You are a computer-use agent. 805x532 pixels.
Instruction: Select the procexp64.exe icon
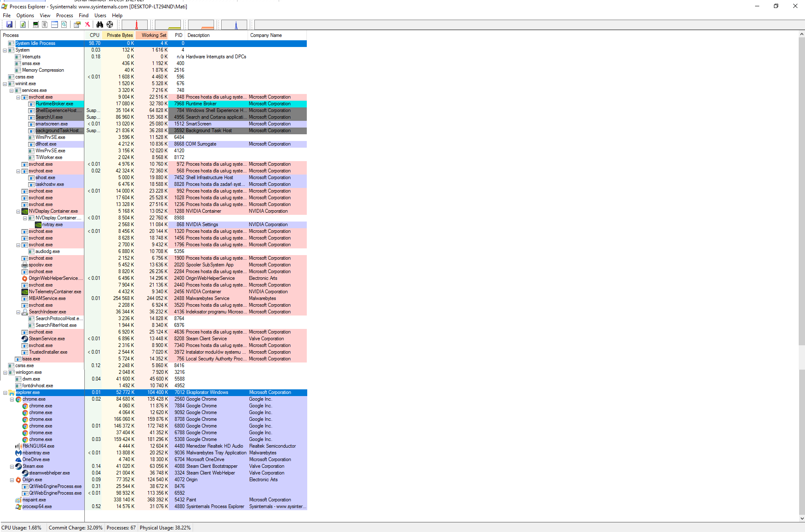[18, 506]
